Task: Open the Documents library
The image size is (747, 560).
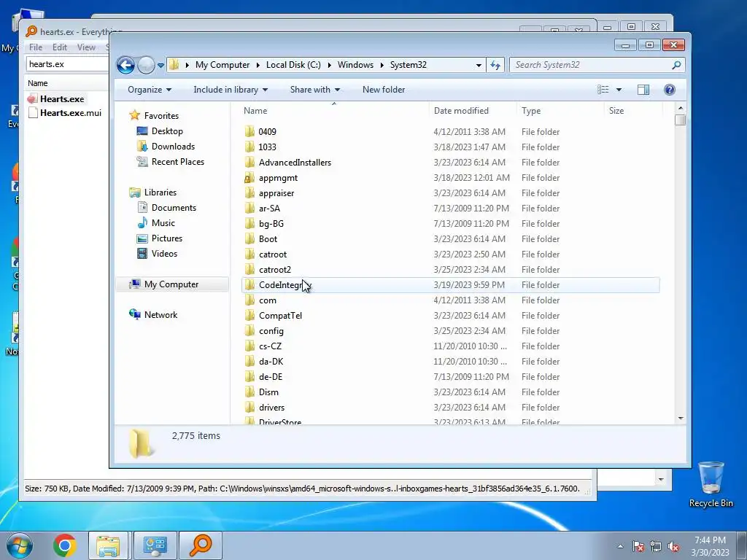Action: pos(174,208)
